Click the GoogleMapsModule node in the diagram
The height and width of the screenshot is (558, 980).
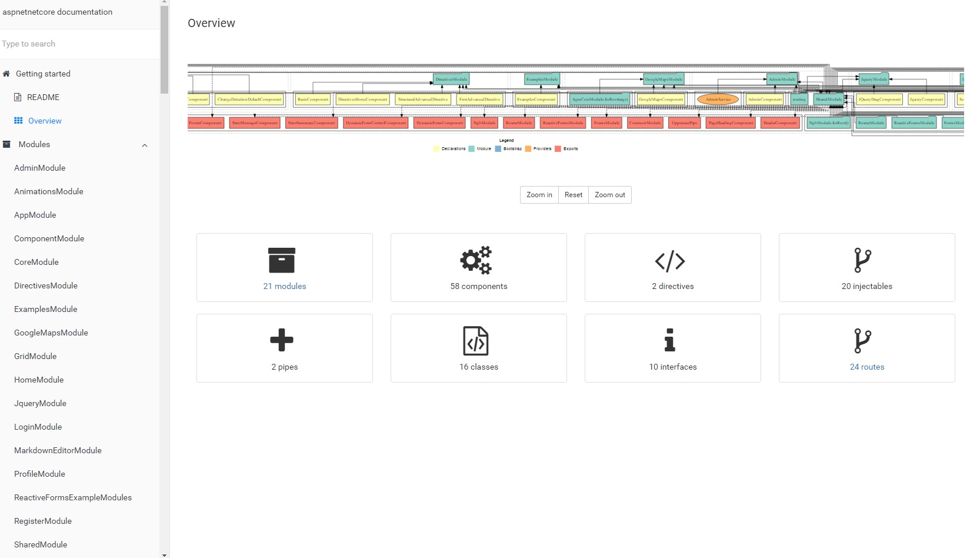click(x=664, y=79)
